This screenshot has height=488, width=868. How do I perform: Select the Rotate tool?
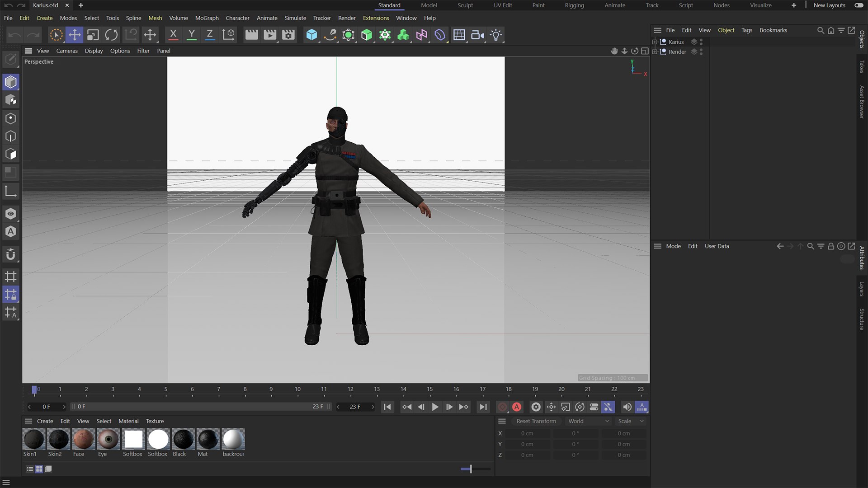click(111, 35)
